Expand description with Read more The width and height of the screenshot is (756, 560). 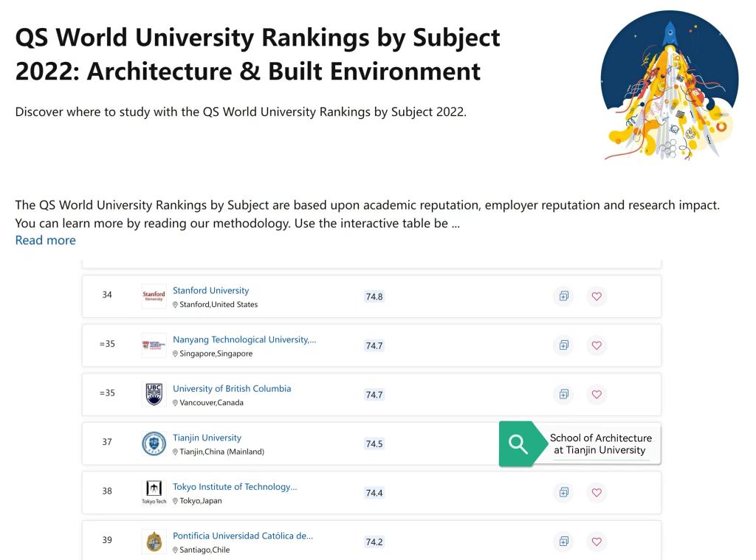pyautogui.click(x=45, y=241)
